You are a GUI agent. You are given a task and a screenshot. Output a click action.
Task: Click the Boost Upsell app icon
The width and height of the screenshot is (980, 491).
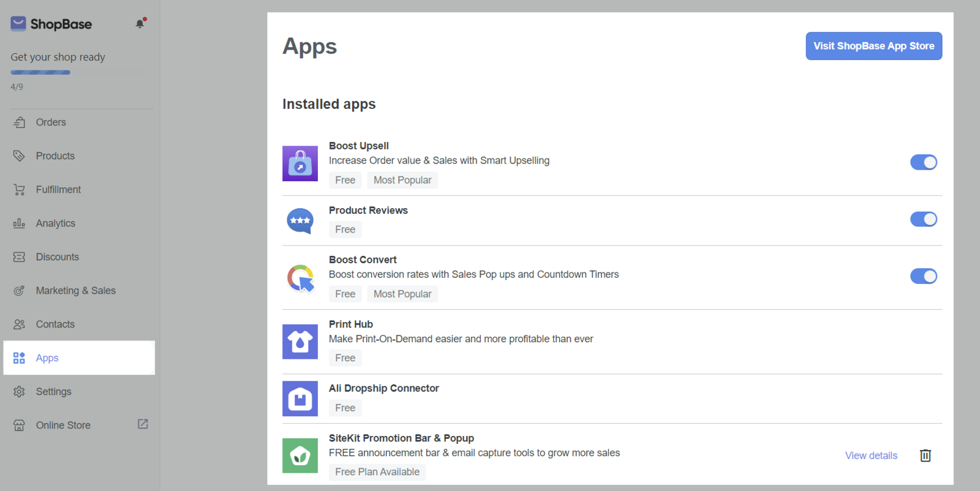coord(300,163)
